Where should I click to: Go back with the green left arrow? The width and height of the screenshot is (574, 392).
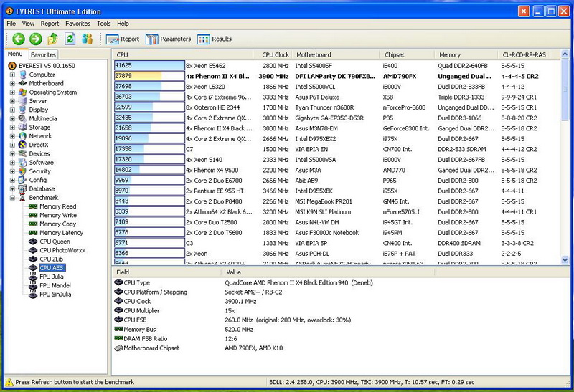pos(19,39)
